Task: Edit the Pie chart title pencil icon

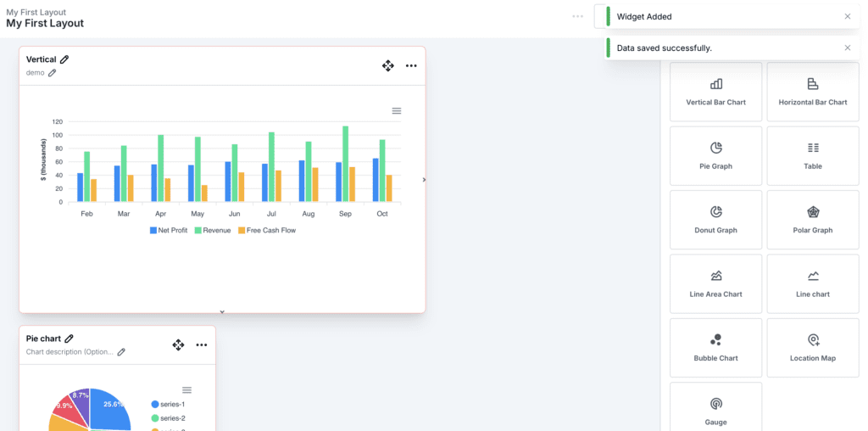Action: [70, 339]
